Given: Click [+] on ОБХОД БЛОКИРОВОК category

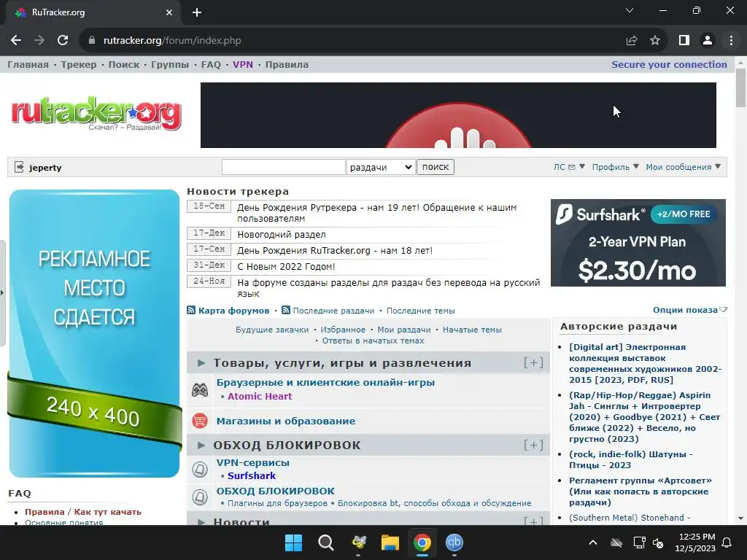Looking at the screenshot, I should click(x=533, y=446).
